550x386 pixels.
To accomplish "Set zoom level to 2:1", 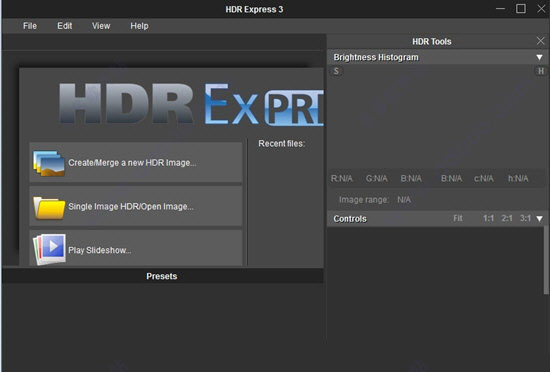I will click(x=507, y=218).
